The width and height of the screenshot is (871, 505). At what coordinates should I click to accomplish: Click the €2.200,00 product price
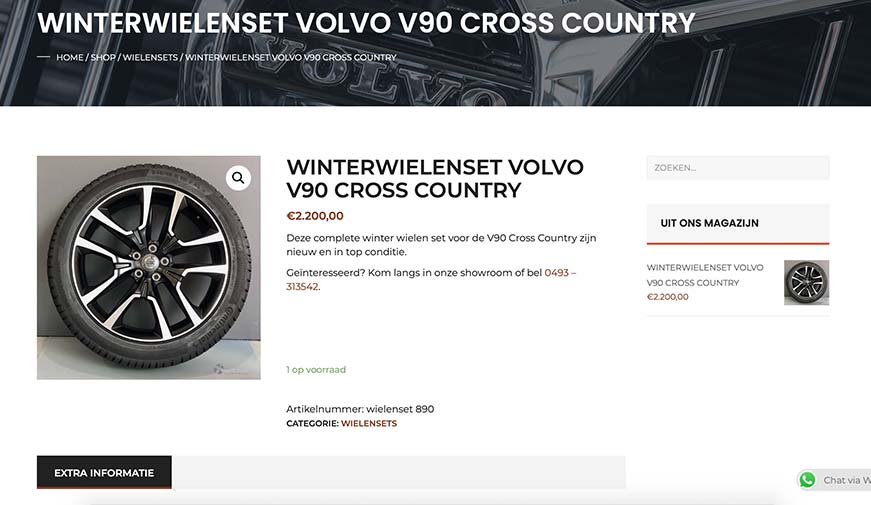315,216
